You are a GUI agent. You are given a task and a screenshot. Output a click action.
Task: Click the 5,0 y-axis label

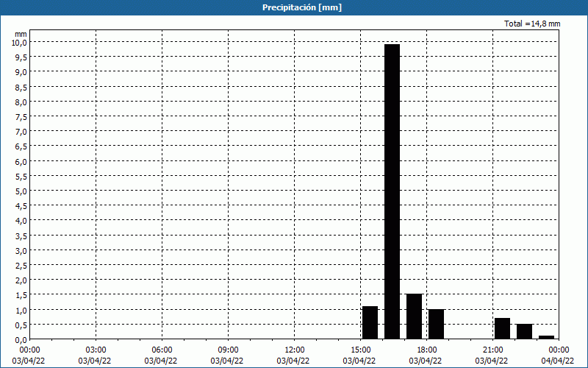pos(21,191)
